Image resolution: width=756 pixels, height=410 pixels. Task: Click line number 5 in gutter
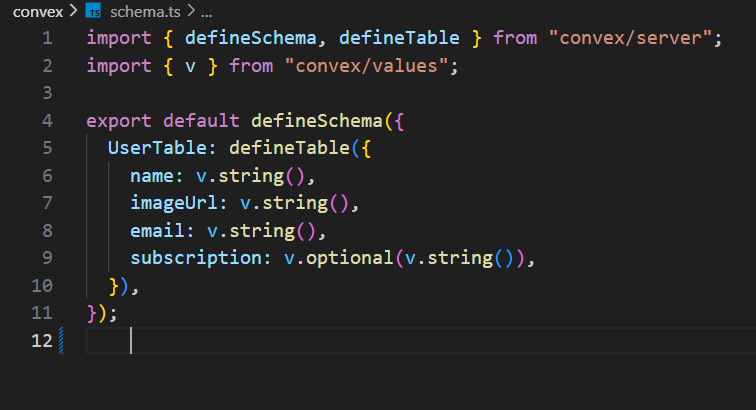47,148
